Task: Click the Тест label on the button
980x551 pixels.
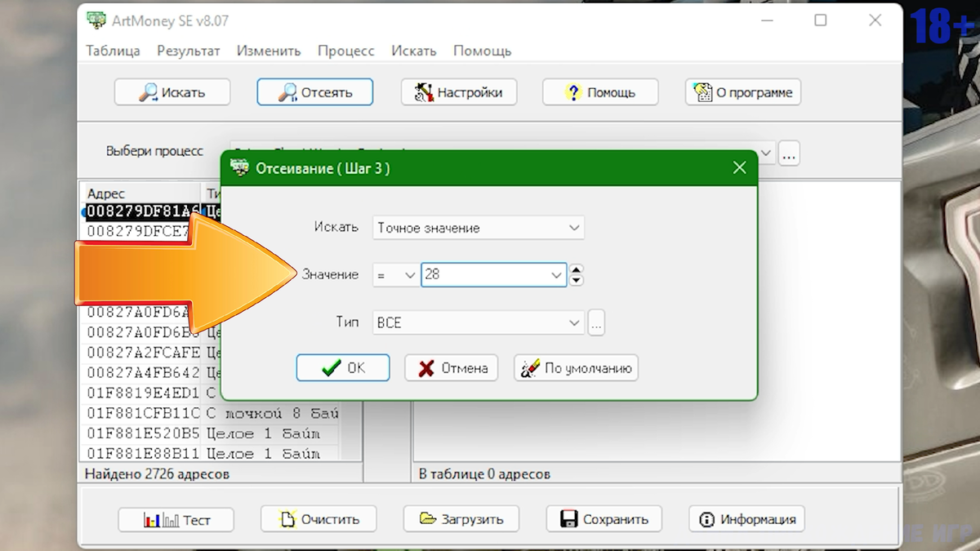Action: tap(197, 519)
